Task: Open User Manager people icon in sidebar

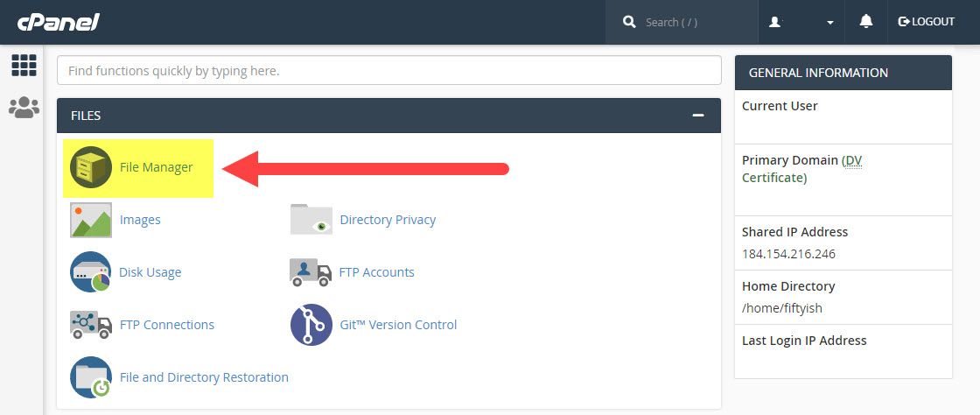Action: (x=24, y=108)
